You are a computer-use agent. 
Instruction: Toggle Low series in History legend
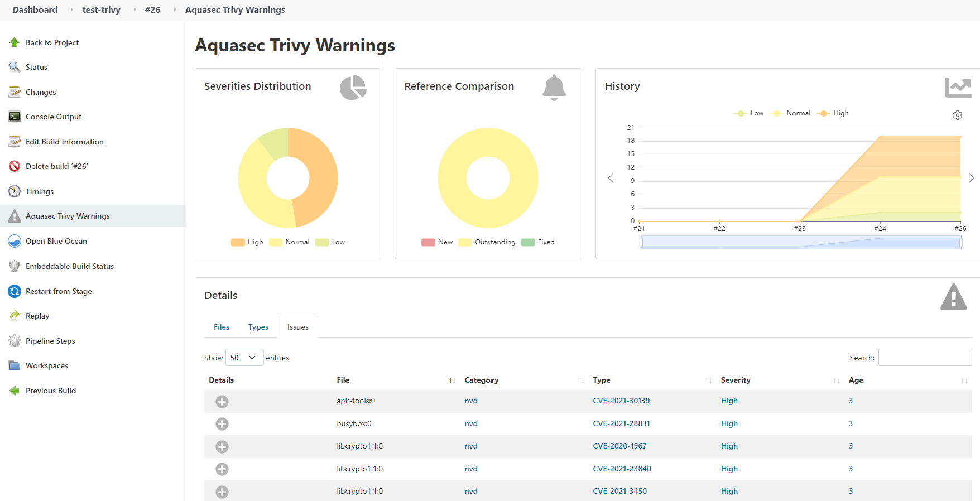pyautogui.click(x=749, y=113)
